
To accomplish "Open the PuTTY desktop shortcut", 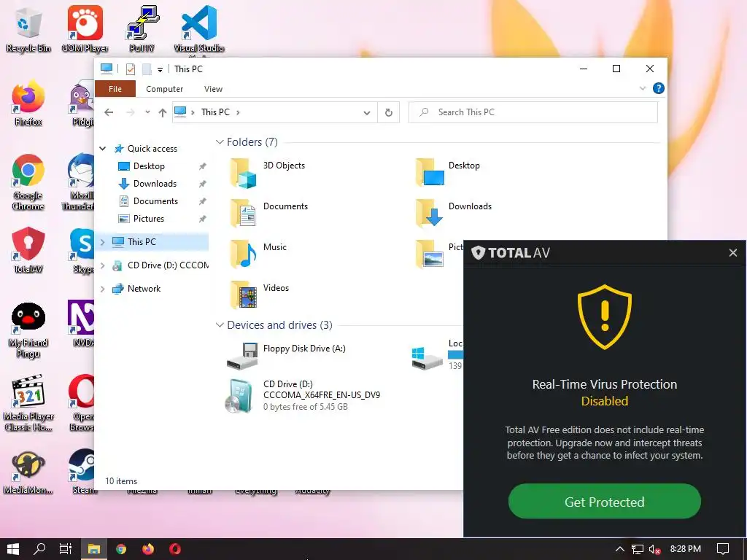I will [142, 29].
